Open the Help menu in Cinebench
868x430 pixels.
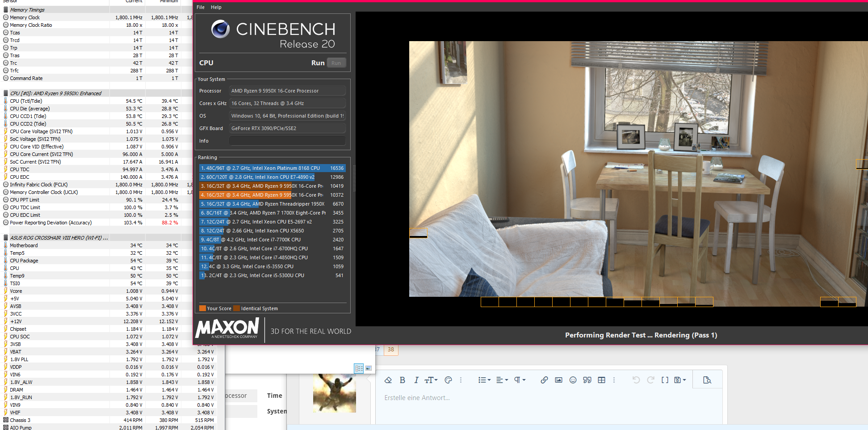pyautogui.click(x=216, y=7)
